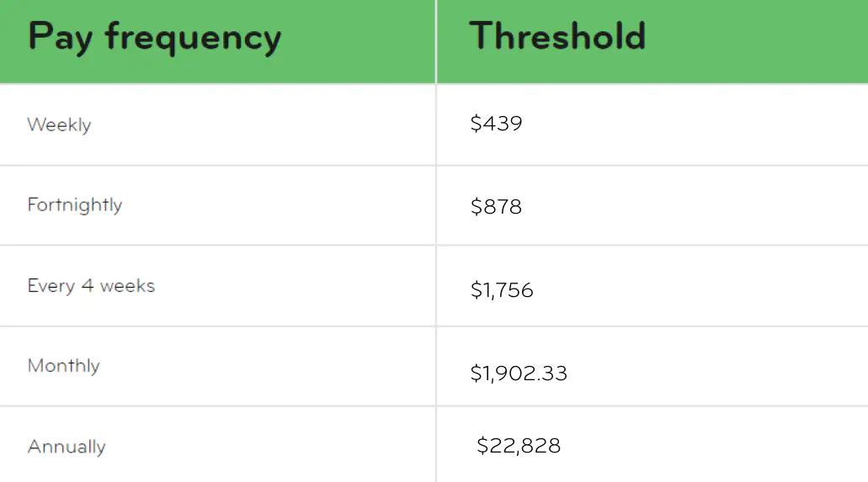Pick the threshold amount for four-weekly pay
This screenshot has width=868, height=482.
[x=502, y=290]
